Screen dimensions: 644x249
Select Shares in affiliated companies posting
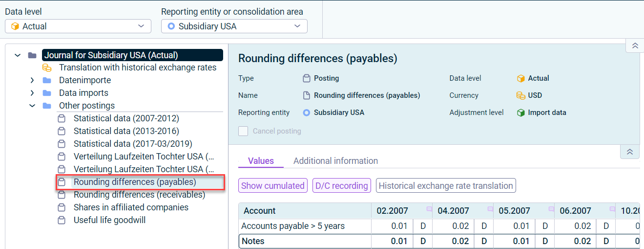pos(131,207)
